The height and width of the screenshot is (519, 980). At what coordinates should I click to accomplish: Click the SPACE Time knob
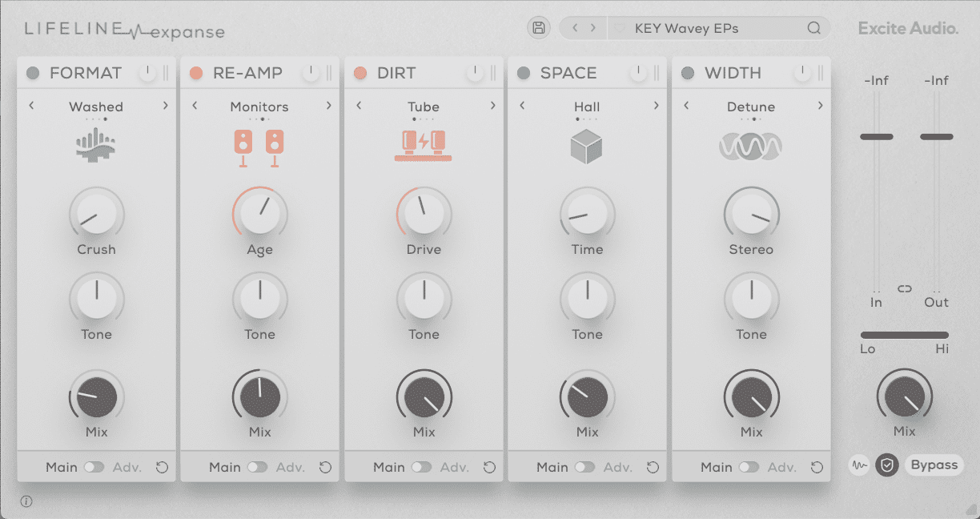click(x=587, y=214)
